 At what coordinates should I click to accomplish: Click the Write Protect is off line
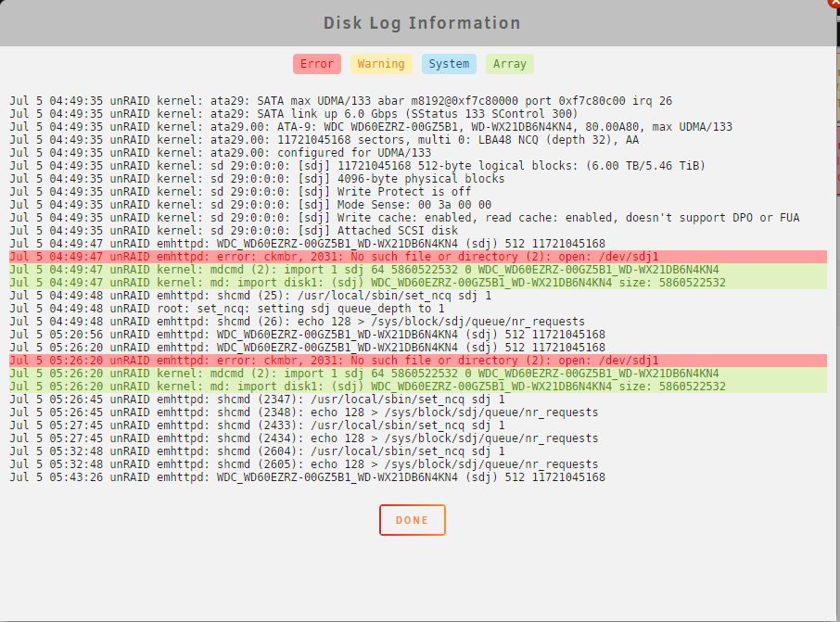[x=240, y=192]
